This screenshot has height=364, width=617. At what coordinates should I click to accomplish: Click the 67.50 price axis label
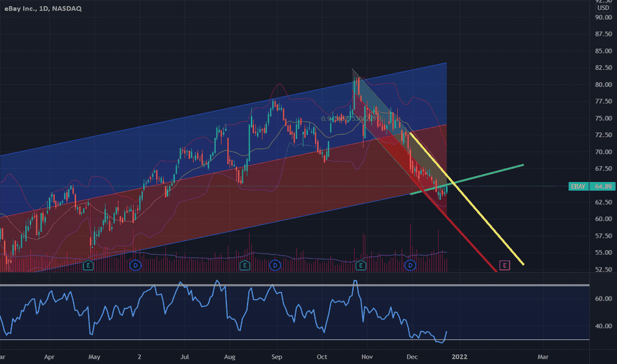[603, 169]
